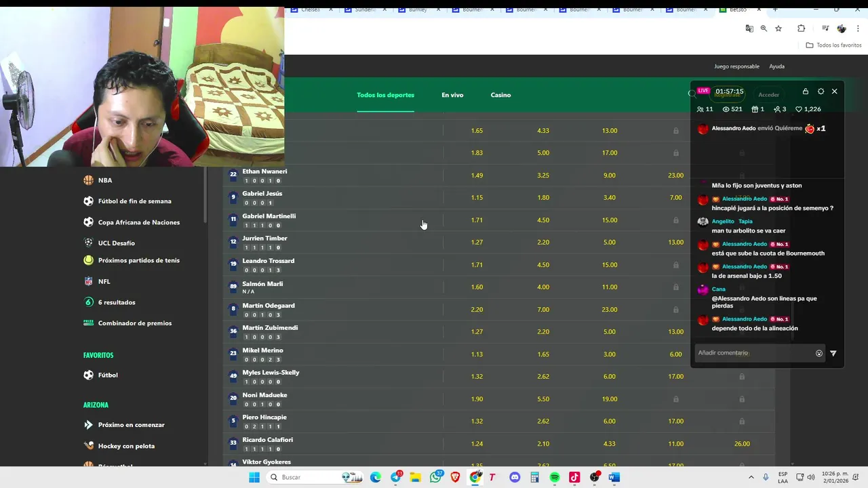Select Ricardo Calafiori odds 26.00
The width and height of the screenshot is (868, 488).
(x=742, y=444)
